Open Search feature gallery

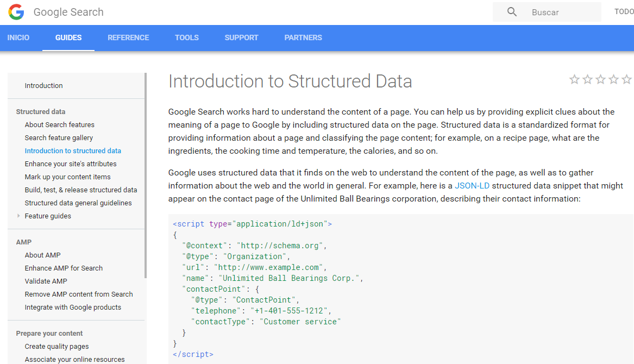59,138
